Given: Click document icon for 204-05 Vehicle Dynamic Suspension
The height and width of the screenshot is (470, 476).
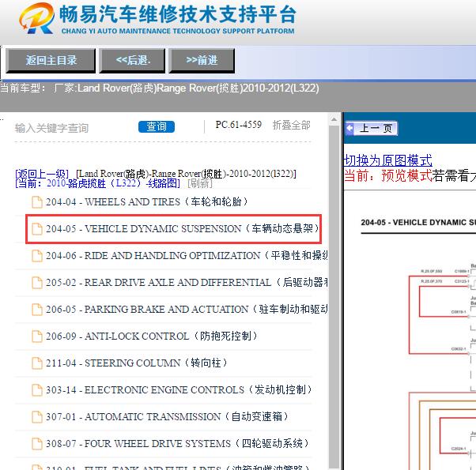Looking at the screenshot, I should tap(37, 229).
